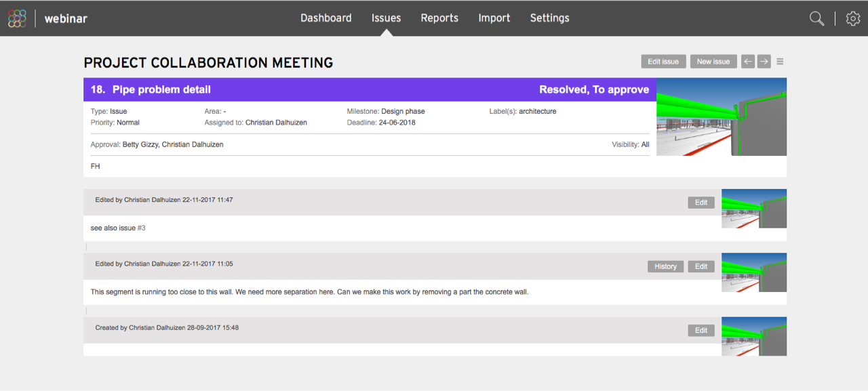
Task: Go to next issue arrow
Action: (764, 62)
